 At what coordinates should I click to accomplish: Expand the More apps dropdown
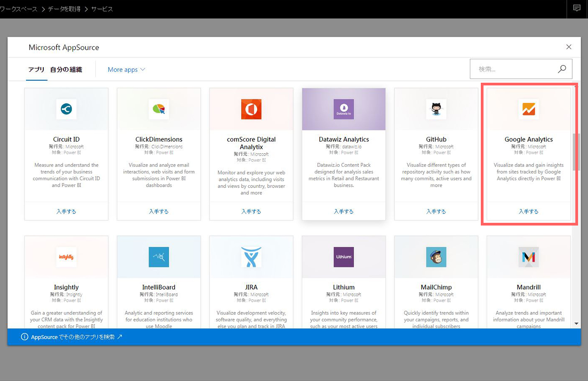126,70
